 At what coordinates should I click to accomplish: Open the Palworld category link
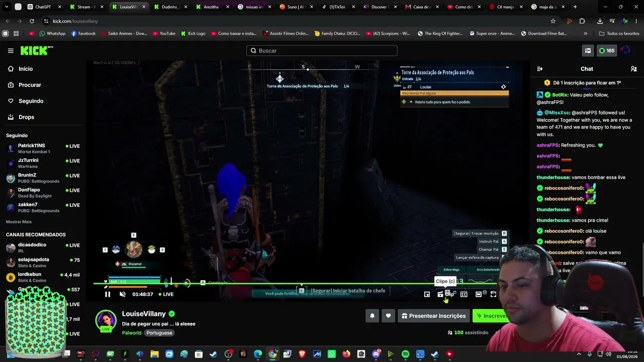tap(132, 333)
